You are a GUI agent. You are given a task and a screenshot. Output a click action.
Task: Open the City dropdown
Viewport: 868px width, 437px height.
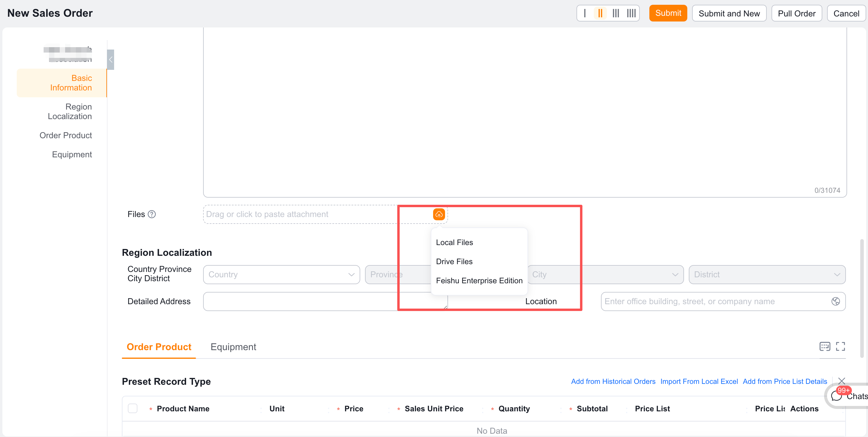(605, 274)
